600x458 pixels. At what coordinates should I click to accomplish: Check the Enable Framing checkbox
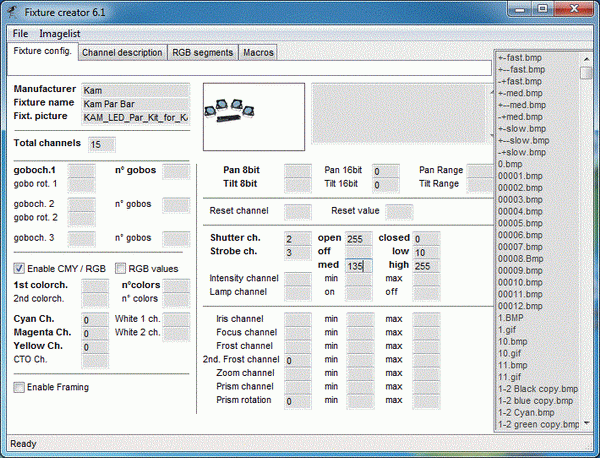[x=20, y=387]
